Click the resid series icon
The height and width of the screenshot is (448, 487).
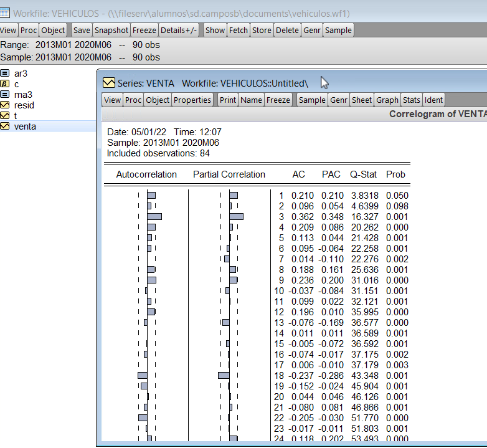click(x=4, y=105)
